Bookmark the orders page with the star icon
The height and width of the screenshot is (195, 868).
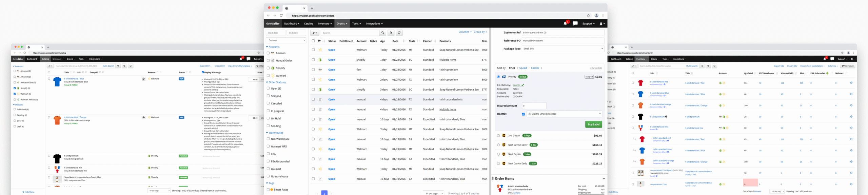click(588, 16)
